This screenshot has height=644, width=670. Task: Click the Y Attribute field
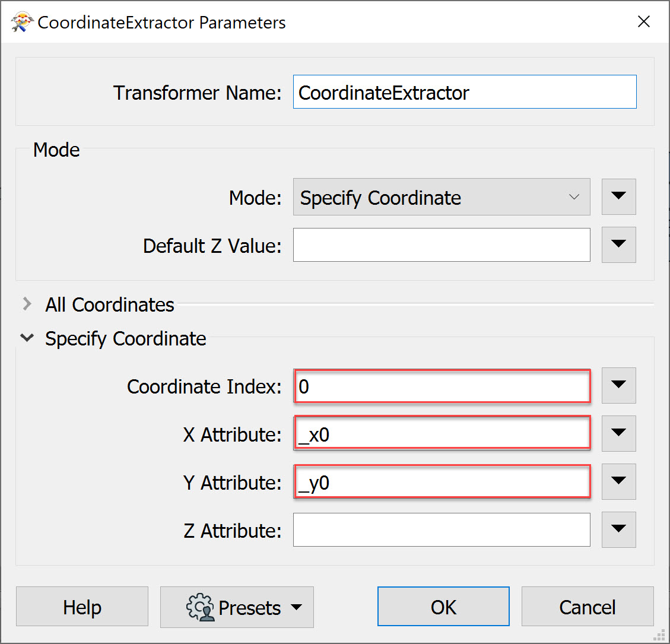442,482
